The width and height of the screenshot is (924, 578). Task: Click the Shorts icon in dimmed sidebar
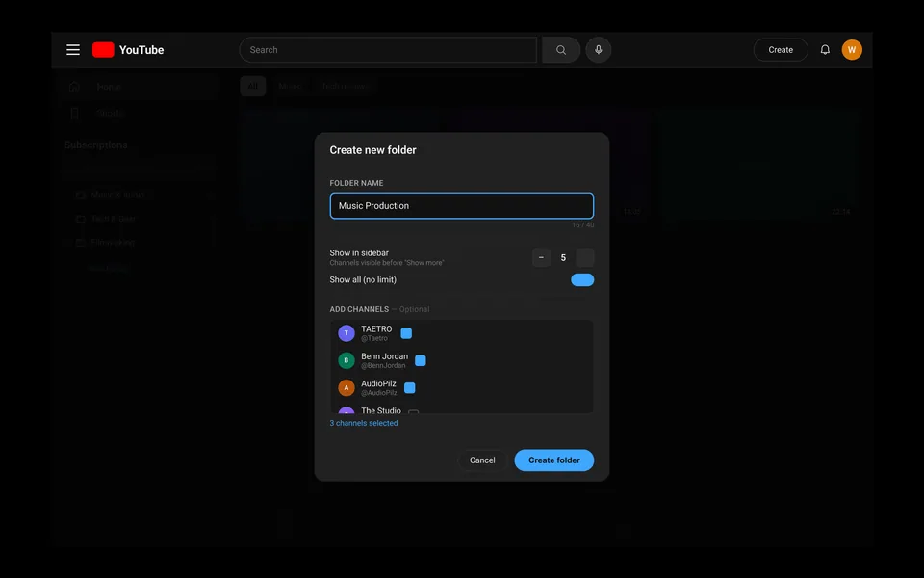coord(74,114)
